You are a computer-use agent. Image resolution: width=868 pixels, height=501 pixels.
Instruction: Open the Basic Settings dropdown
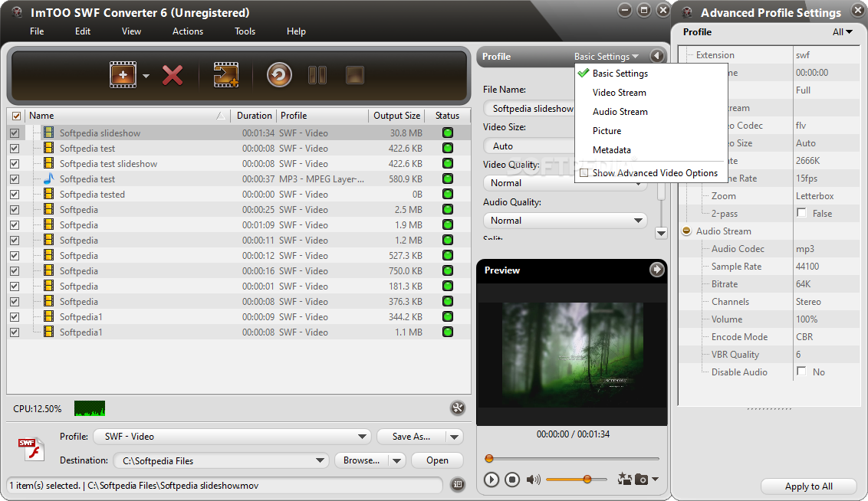coord(607,57)
